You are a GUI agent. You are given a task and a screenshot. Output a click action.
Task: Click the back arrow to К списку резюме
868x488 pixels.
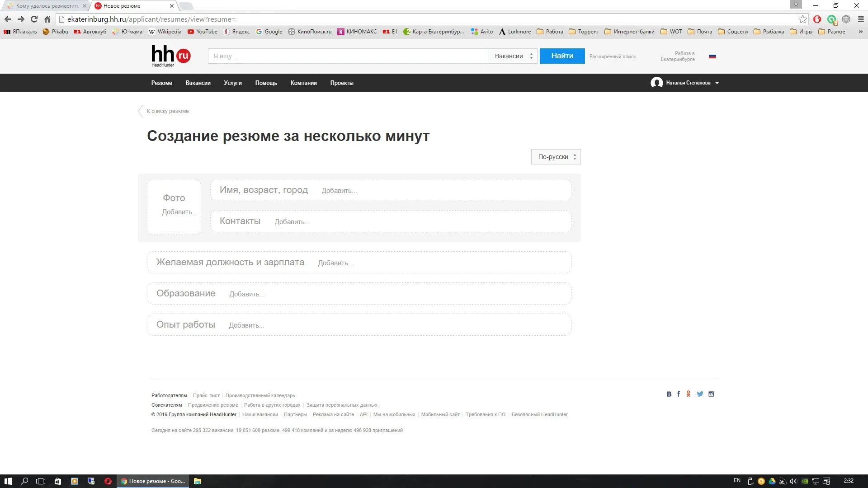tap(141, 111)
